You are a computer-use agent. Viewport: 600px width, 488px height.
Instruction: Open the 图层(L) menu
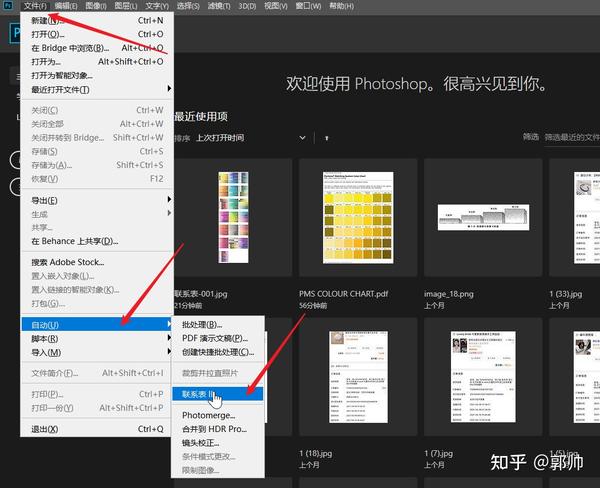point(126,6)
